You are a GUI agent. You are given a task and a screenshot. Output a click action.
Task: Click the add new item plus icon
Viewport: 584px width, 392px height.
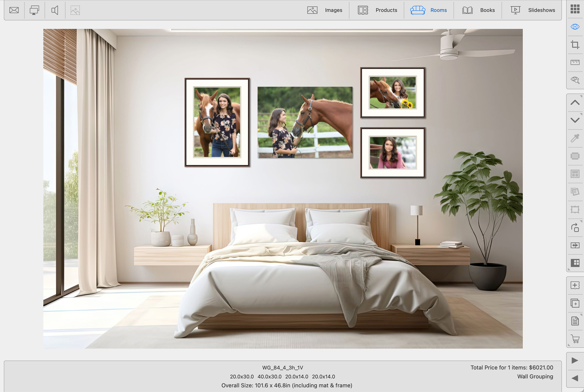point(575,285)
